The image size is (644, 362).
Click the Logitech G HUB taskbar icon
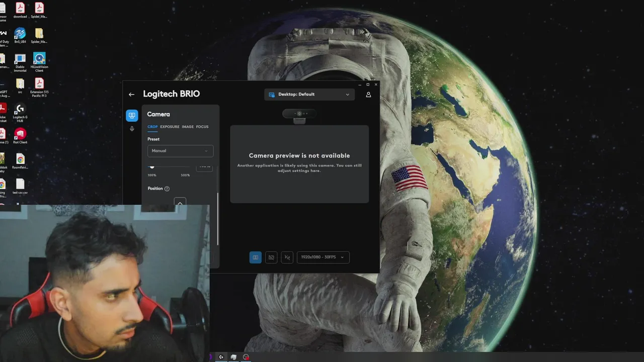coord(221,357)
